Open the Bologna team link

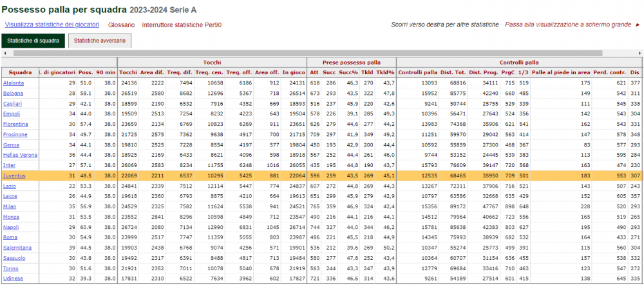pyautogui.click(x=13, y=94)
